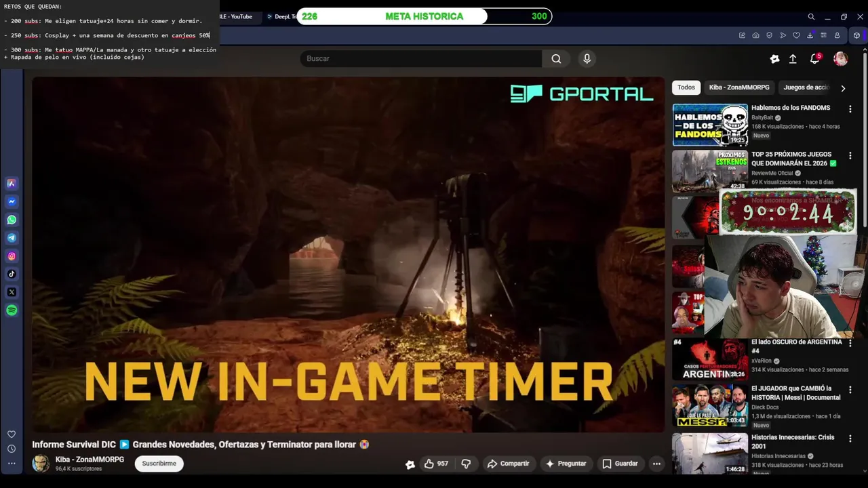
Task: Open options for El JUGADOR que CAMBIÓ
Action: (x=850, y=390)
